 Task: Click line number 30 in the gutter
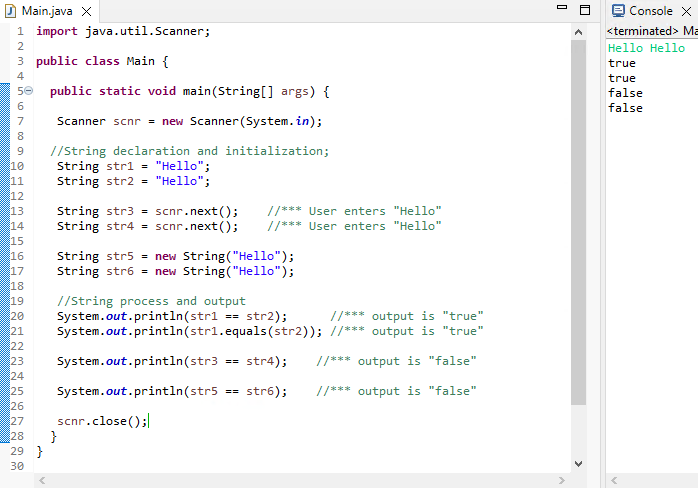click(17, 466)
